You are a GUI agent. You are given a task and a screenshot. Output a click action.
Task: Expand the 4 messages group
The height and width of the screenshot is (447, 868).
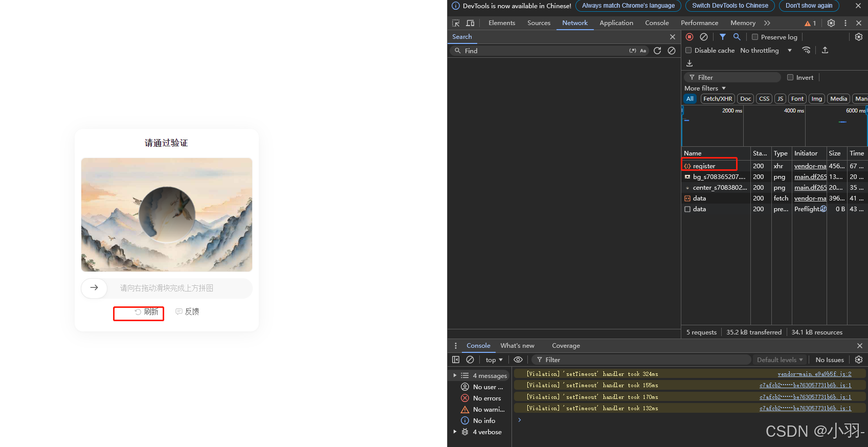[x=480, y=375]
